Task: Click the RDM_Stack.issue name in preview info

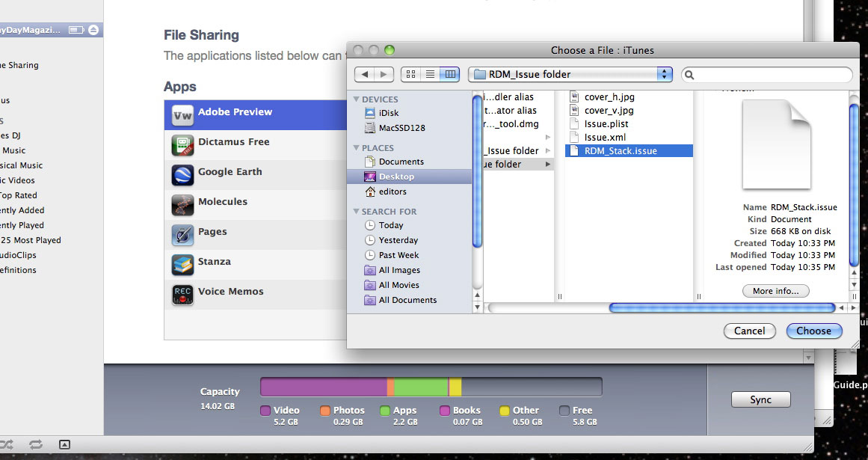Action: 804,208
